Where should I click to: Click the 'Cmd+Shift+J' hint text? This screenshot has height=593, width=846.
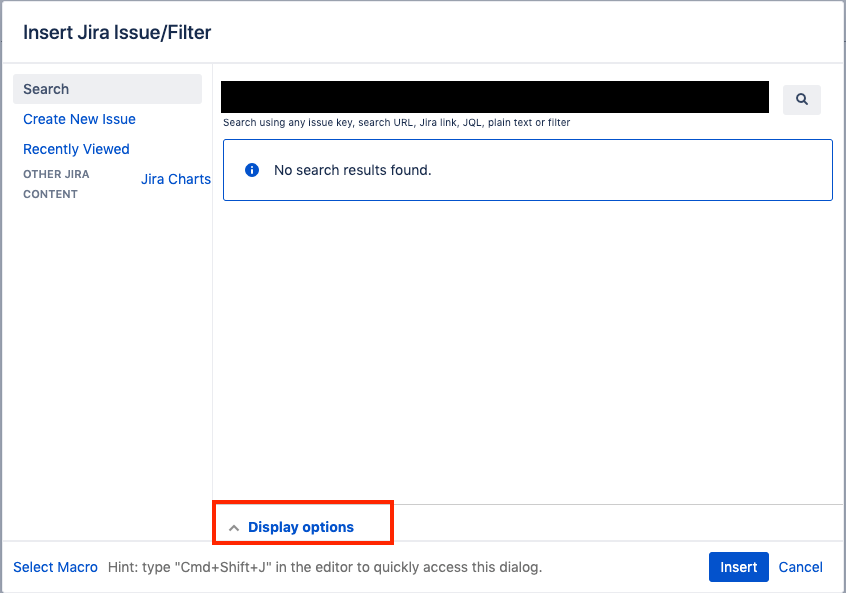click(325, 567)
